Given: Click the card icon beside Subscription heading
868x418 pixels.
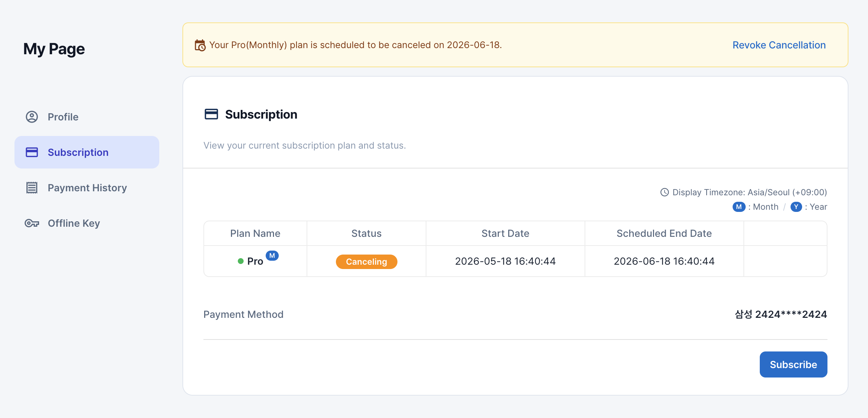Looking at the screenshot, I should (211, 114).
